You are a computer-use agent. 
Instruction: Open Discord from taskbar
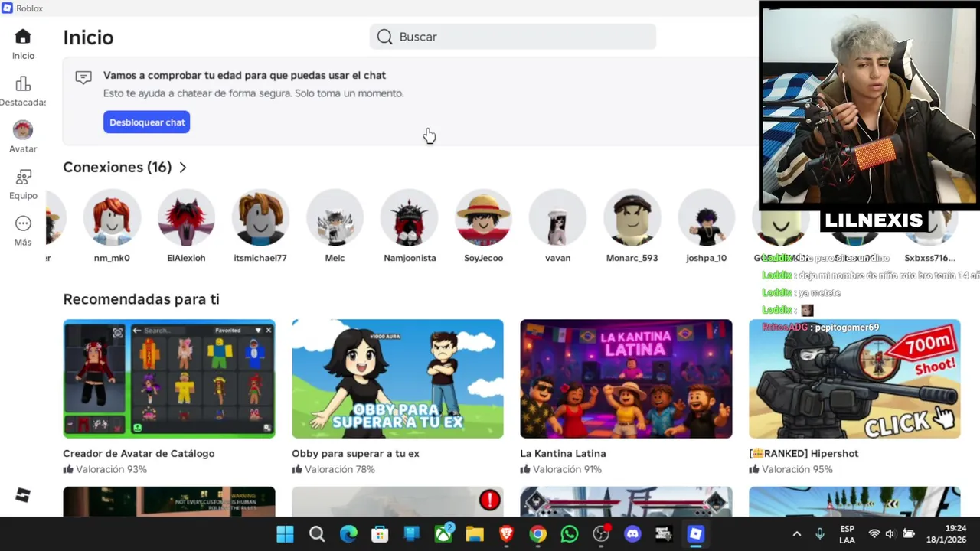(632, 534)
